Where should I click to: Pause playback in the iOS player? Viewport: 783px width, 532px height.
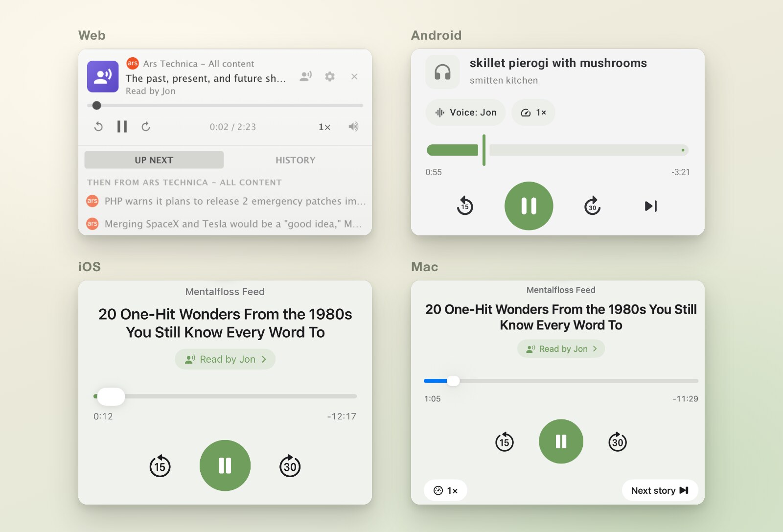click(225, 465)
